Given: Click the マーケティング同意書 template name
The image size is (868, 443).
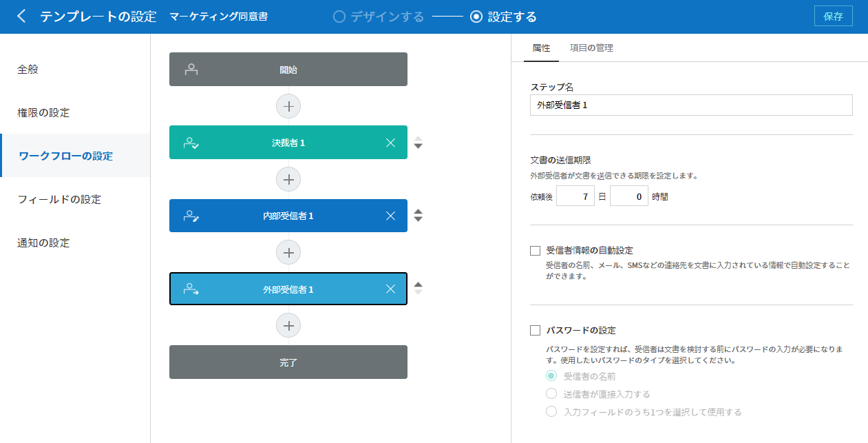Looking at the screenshot, I should (218, 17).
